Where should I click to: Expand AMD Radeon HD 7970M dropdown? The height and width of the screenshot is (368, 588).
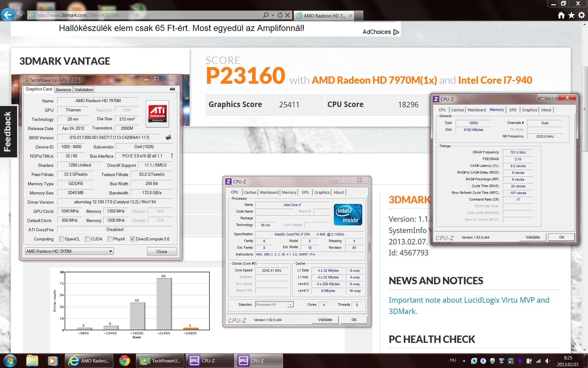(111, 251)
